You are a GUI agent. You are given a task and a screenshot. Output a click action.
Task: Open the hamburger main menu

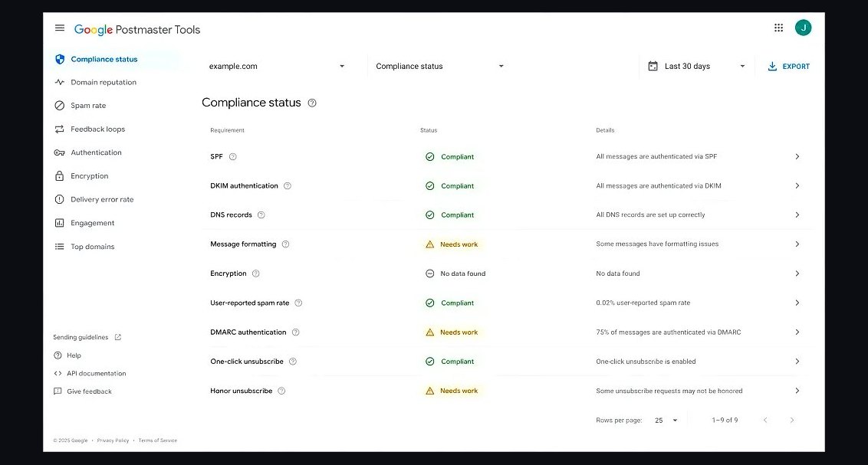click(60, 28)
